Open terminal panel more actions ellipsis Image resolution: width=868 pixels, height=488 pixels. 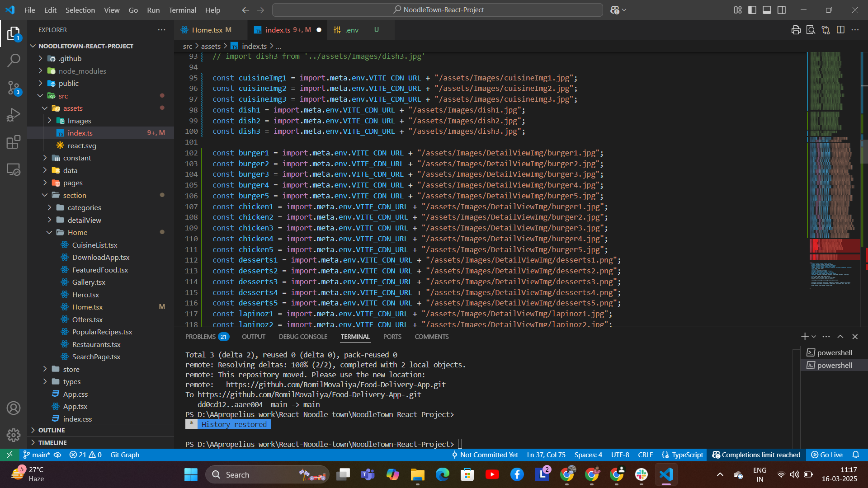pyautogui.click(x=826, y=337)
